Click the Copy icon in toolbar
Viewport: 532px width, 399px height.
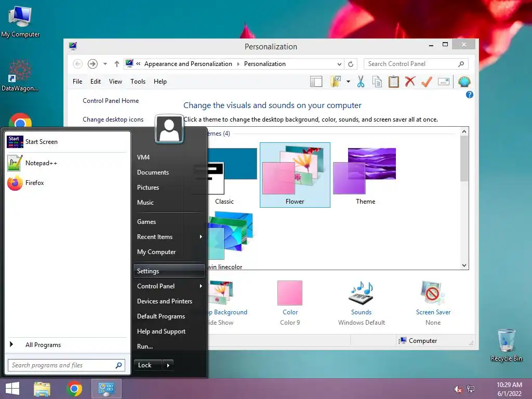click(x=377, y=82)
